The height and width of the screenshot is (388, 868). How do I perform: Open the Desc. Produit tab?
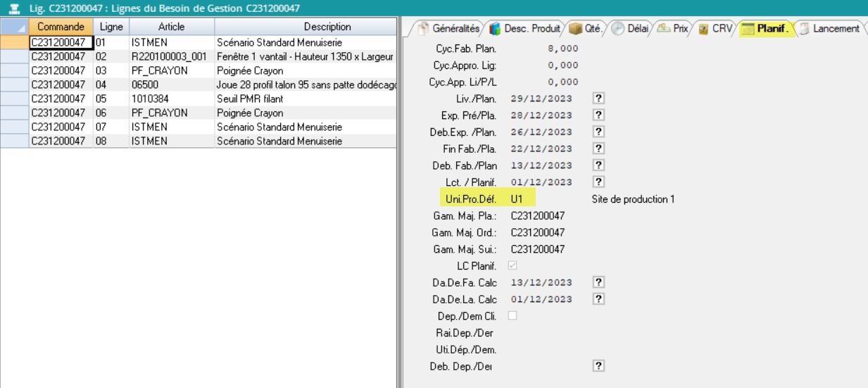click(526, 29)
